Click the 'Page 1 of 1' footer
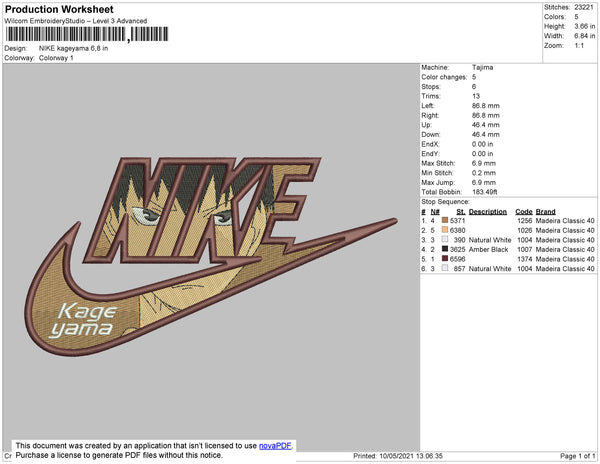The height and width of the screenshot is (464, 600). pyautogui.click(x=577, y=456)
